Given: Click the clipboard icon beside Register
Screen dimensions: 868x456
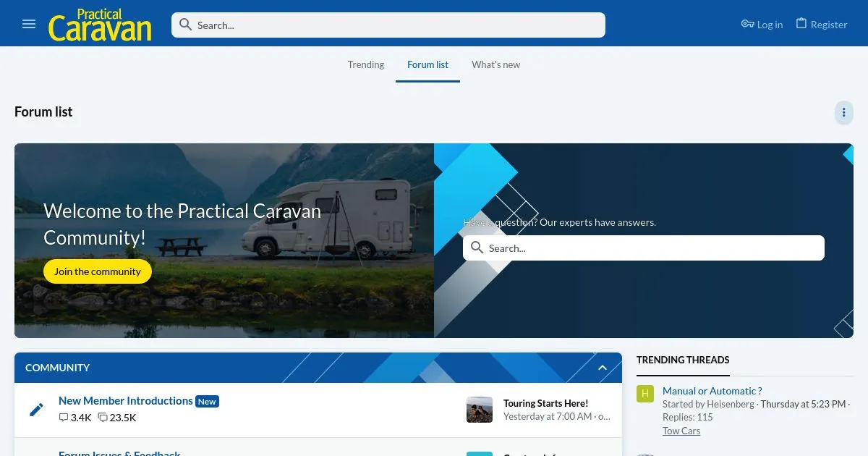Looking at the screenshot, I should point(801,24).
